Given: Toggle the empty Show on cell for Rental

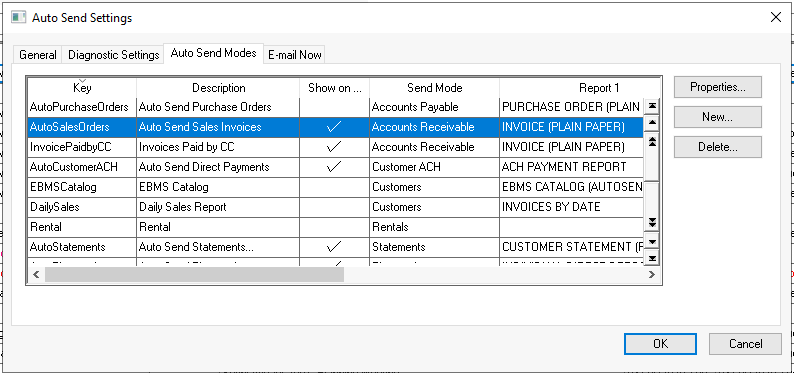Looking at the screenshot, I should coord(334,227).
